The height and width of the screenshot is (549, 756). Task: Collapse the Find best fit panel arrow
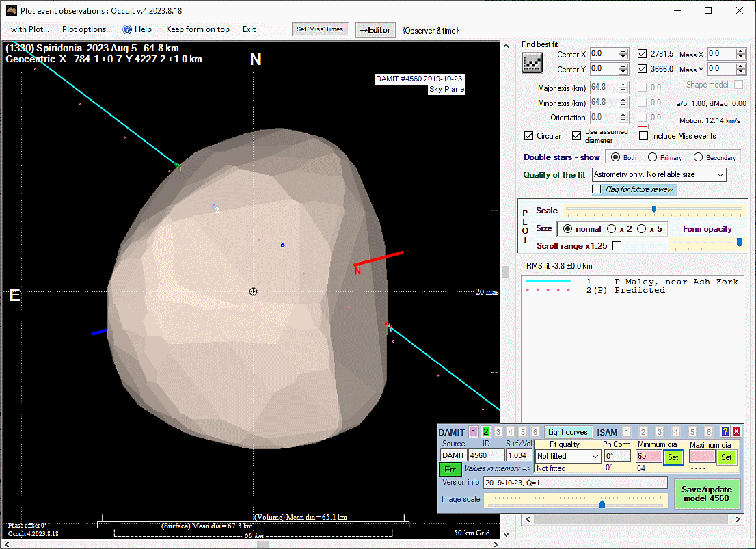(507, 46)
